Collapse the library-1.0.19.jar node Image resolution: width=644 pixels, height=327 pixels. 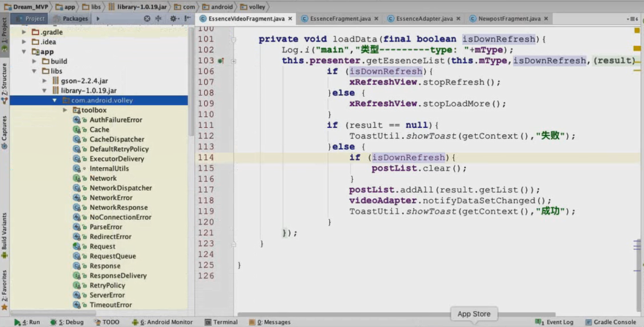[44, 91]
